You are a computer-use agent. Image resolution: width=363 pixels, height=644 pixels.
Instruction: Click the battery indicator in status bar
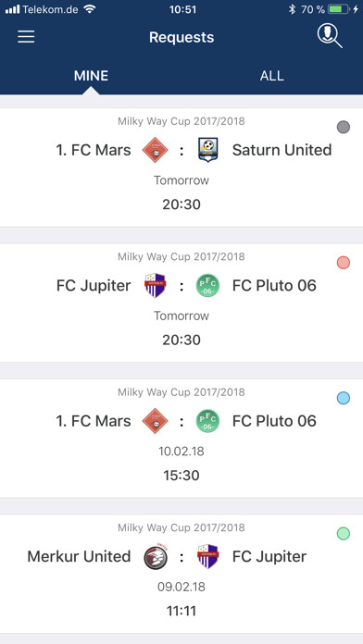click(339, 9)
